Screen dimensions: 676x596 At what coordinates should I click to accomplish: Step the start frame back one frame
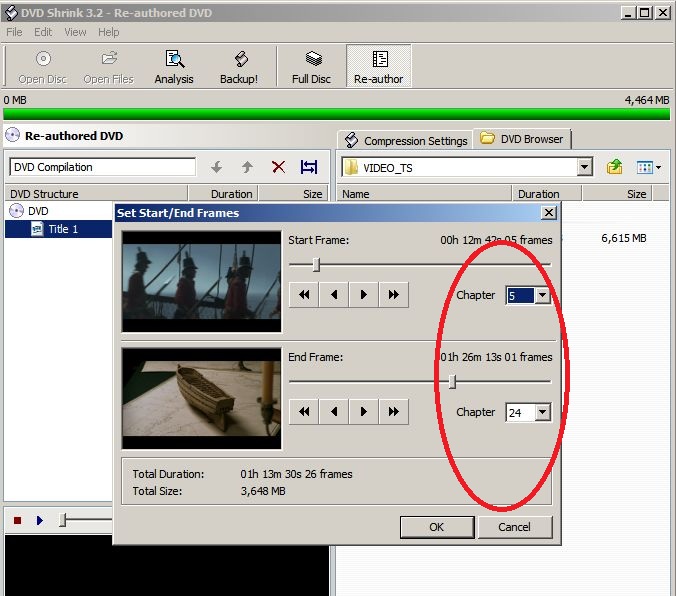pos(334,295)
